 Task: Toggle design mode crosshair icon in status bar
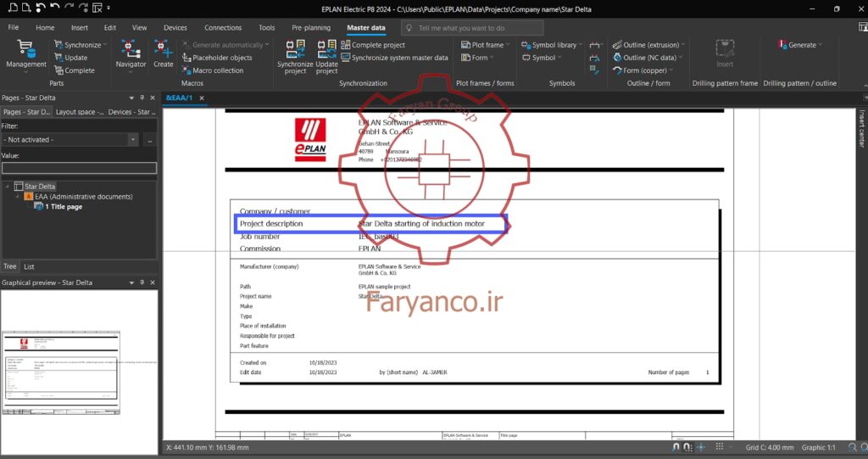tap(701, 447)
